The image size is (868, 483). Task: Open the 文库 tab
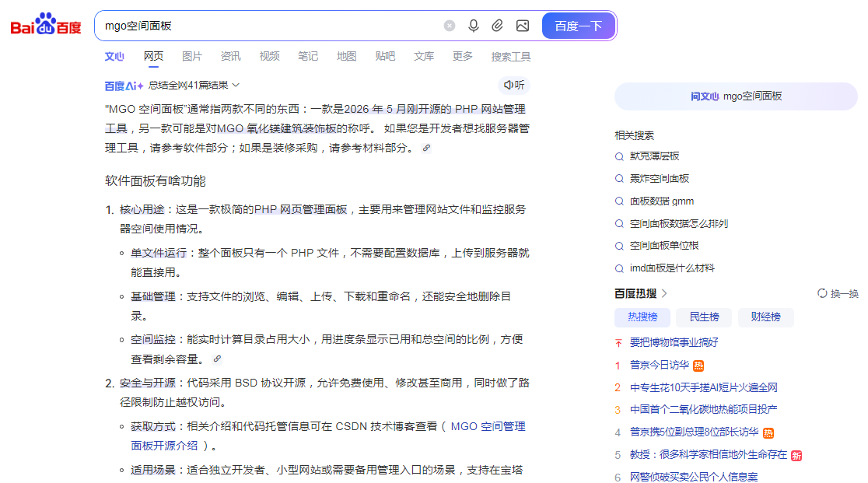tap(424, 57)
